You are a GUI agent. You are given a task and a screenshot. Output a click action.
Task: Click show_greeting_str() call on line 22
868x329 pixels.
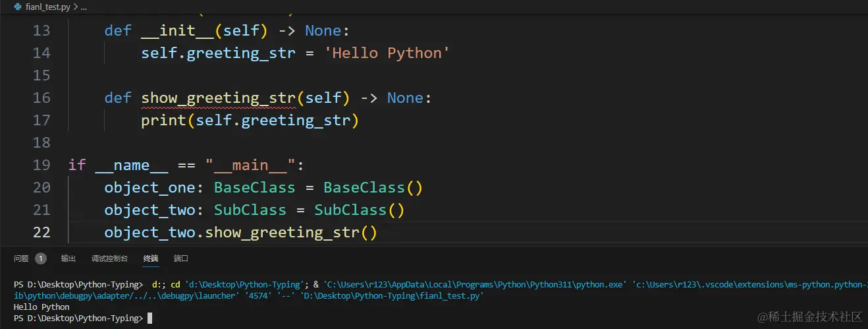tap(290, 233)
